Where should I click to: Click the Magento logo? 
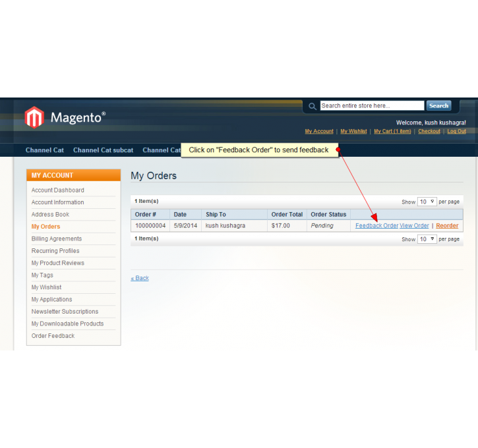[x=65, y=117]
